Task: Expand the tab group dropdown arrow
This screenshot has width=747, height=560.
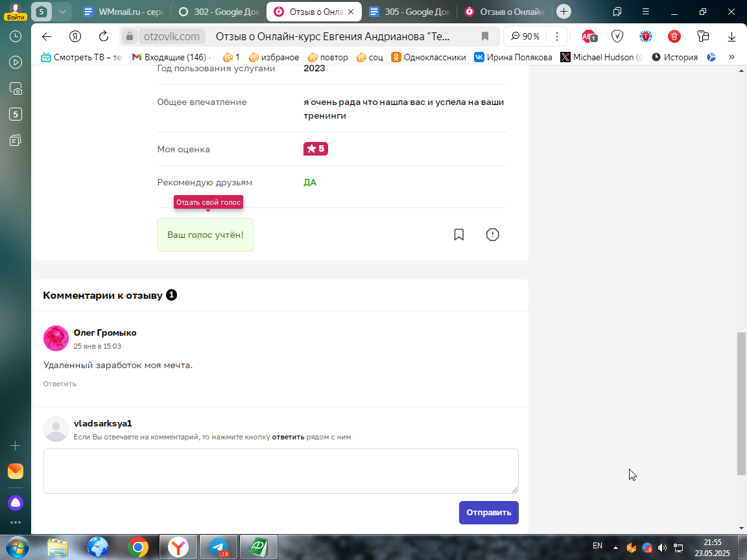Action: 62,12
